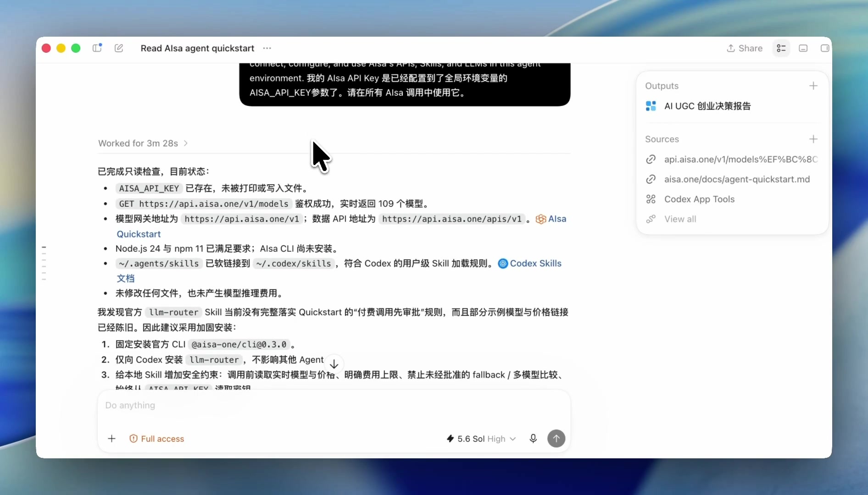Screen dimensions: 868x495
Task: Jump to latest with the down-arrow button
Action: (x=334, y=364)
